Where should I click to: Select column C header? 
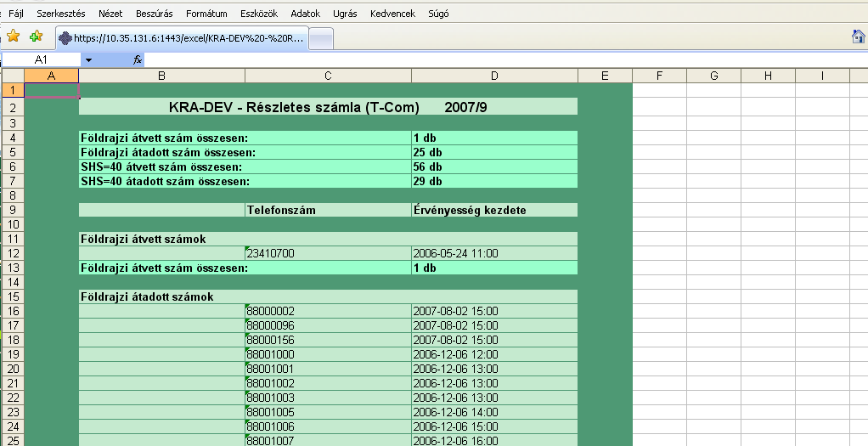pyautogui.click(x=328, y=76)
